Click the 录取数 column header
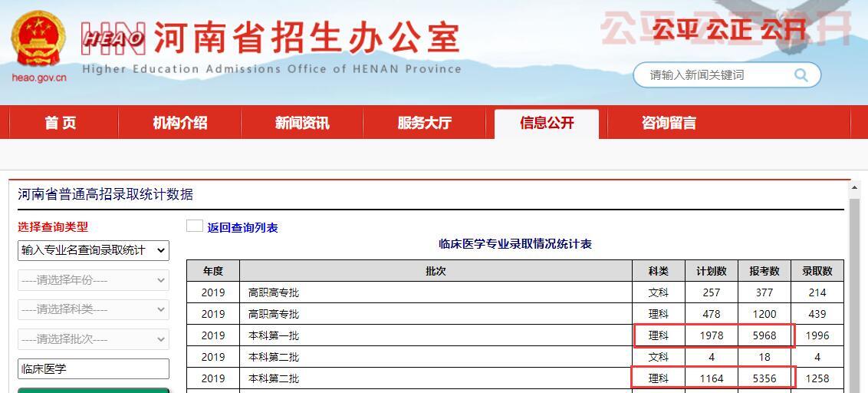The image size is (868, 393). 817,271
